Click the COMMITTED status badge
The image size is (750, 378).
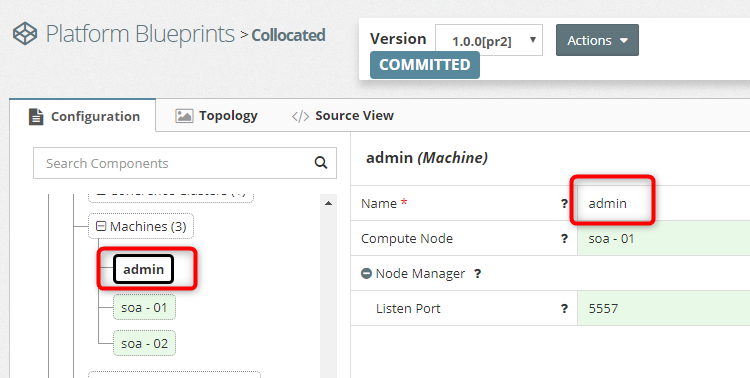tap(425, 65)
